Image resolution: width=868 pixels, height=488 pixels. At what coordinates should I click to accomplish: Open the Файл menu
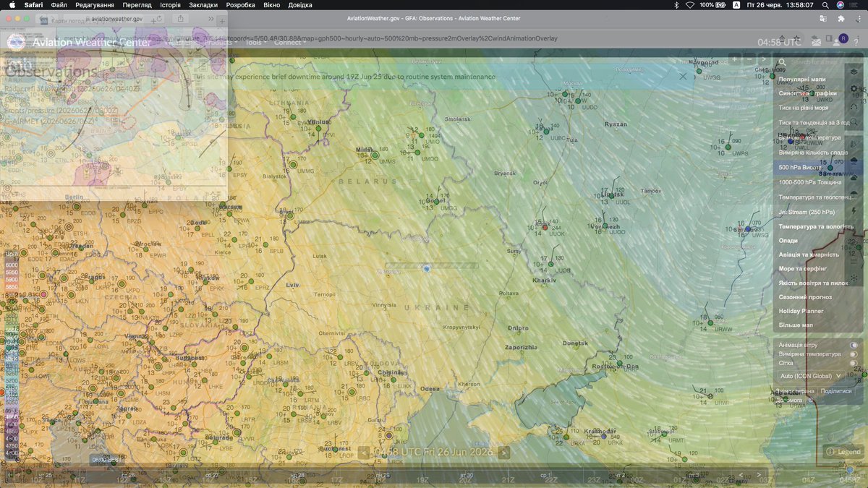click(x=59, y=5)
